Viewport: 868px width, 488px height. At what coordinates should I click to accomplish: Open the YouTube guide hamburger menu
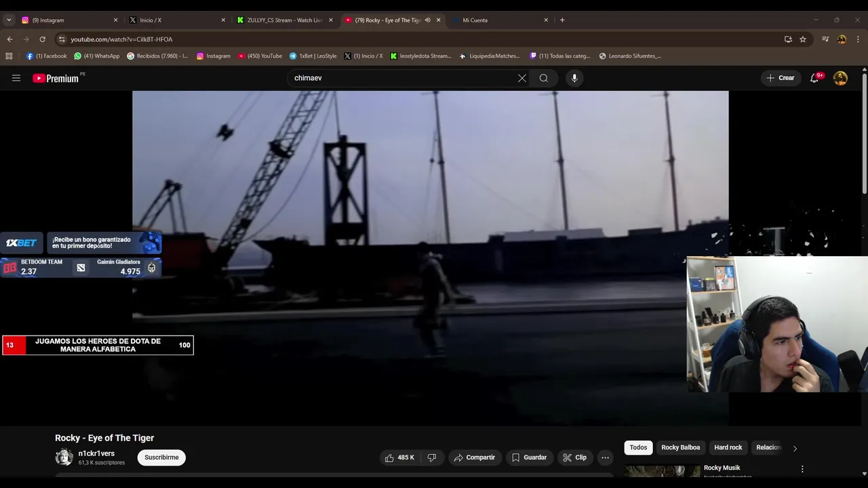pos(16,78)
